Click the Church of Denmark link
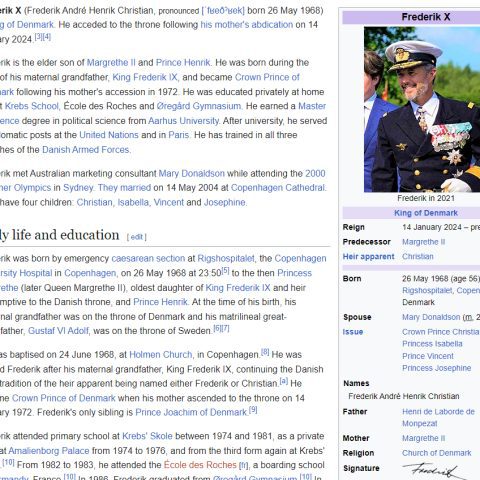 [x=437, y=453]
